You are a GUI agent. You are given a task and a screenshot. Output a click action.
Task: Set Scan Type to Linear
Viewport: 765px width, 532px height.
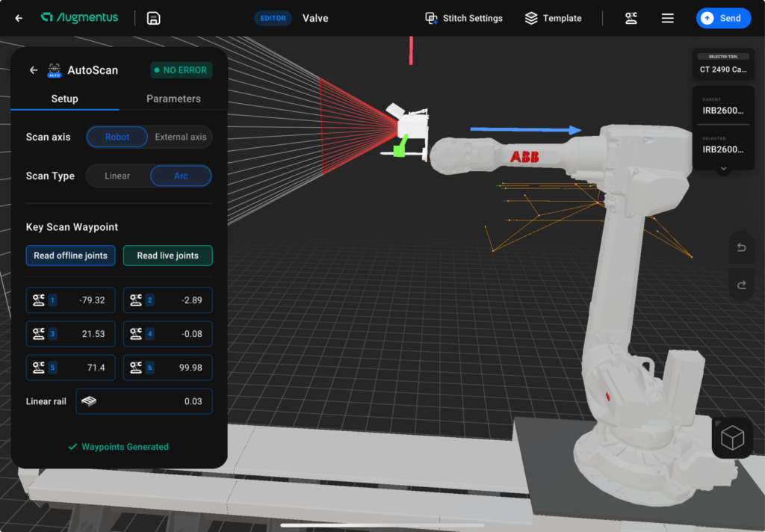pos(117,176)
